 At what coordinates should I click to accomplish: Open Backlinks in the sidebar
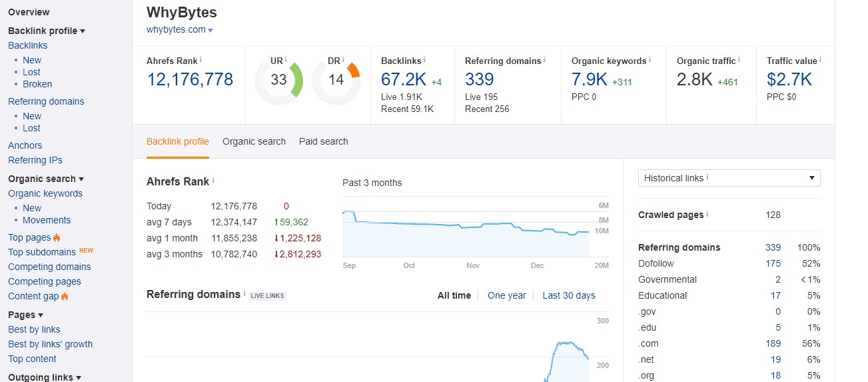(x=28, y=45)
